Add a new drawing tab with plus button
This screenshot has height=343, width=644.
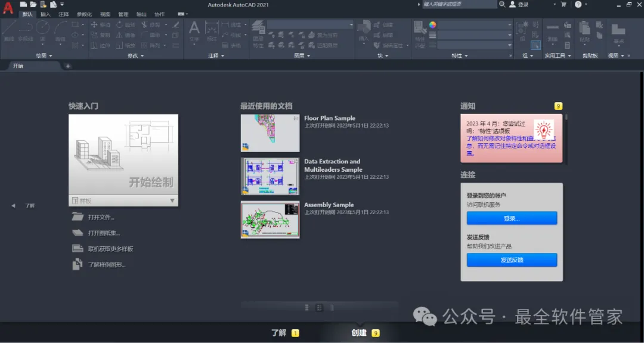(x=68, y=66)
